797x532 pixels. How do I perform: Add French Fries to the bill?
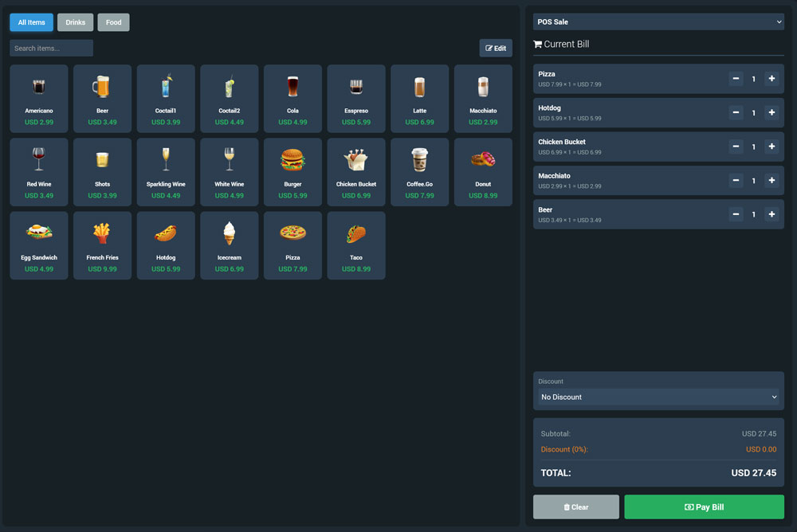pyautogui.click(x=102, y=244)
